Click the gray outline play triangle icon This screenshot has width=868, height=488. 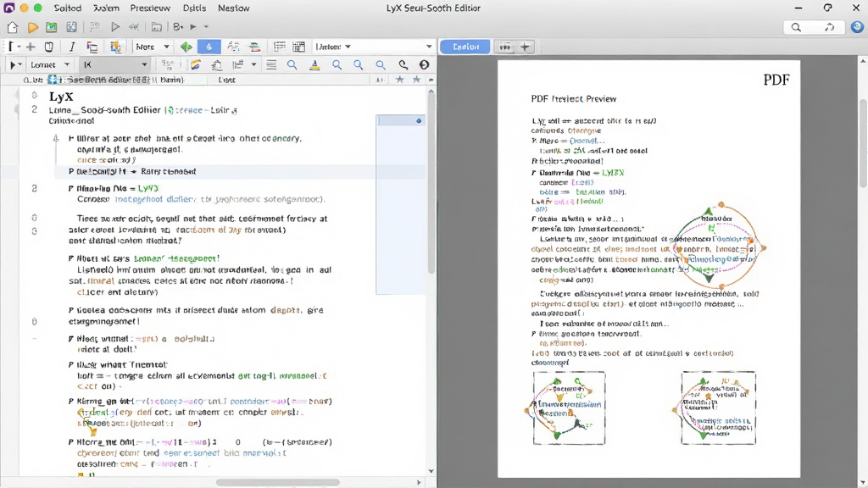115,26
